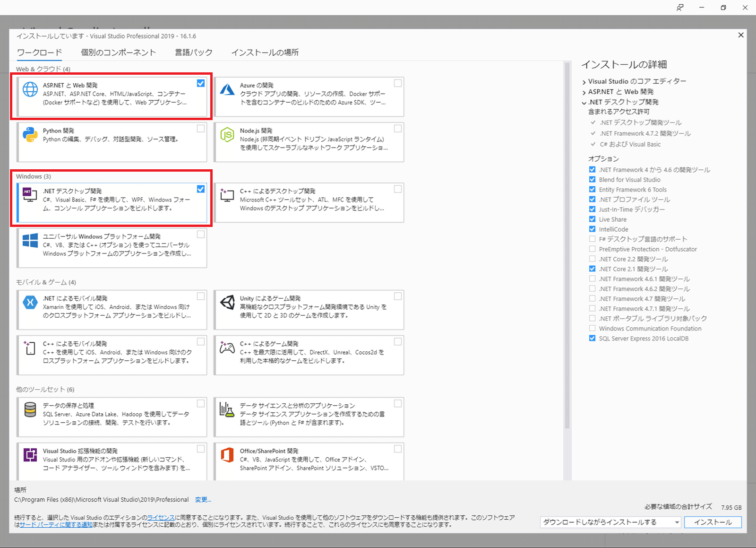This screenshot has width=756, height=548.
Task: Open the ライセンス license link
Action: (161, 518)
